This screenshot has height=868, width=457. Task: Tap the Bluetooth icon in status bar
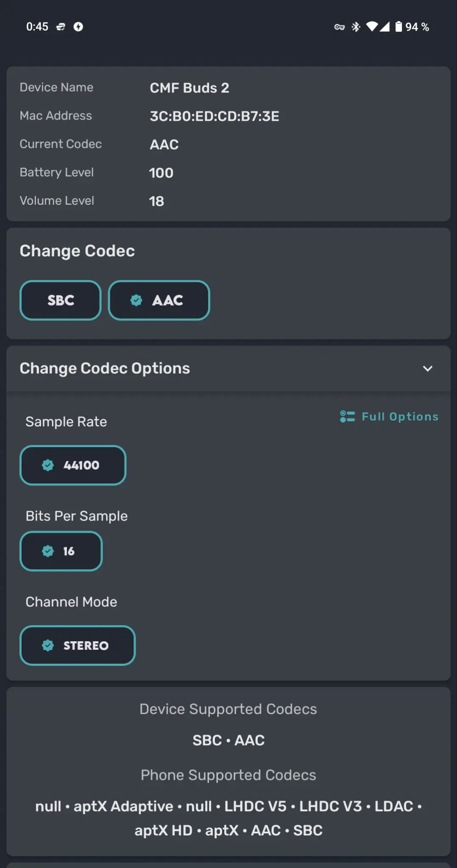356,27
